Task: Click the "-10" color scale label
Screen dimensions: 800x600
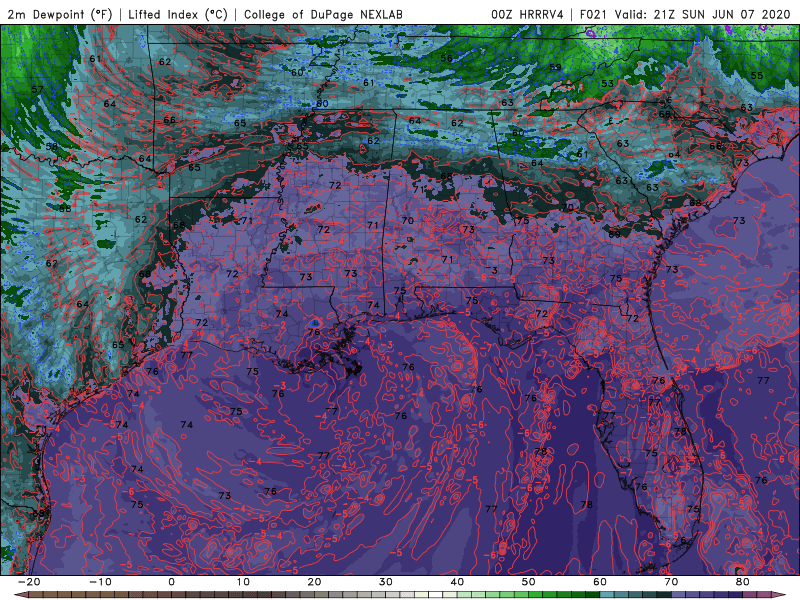Action: coord(100,582)
